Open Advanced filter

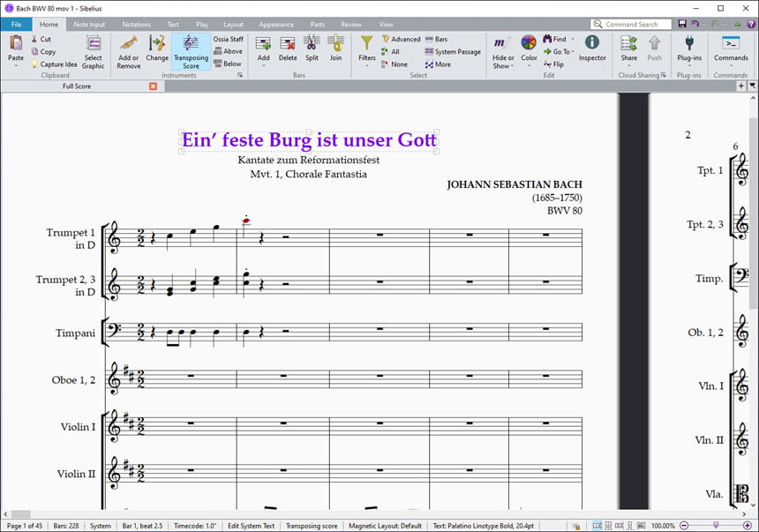[401, 39]
